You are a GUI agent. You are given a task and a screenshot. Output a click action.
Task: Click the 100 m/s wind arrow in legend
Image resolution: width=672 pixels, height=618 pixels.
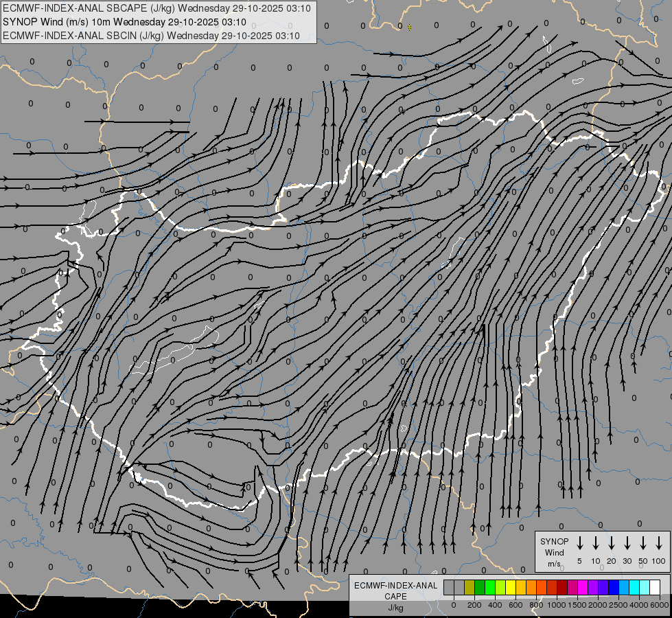659,543
